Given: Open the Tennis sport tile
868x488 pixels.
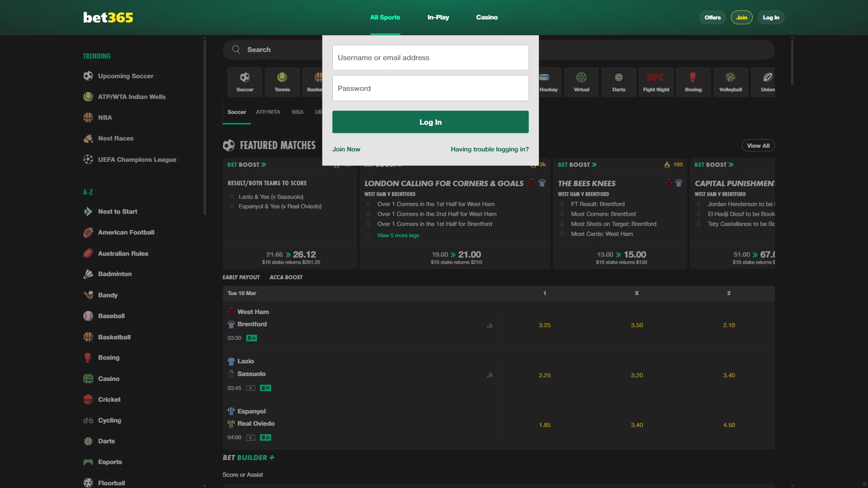Looking at the screenshot, I should click(282, 82).
